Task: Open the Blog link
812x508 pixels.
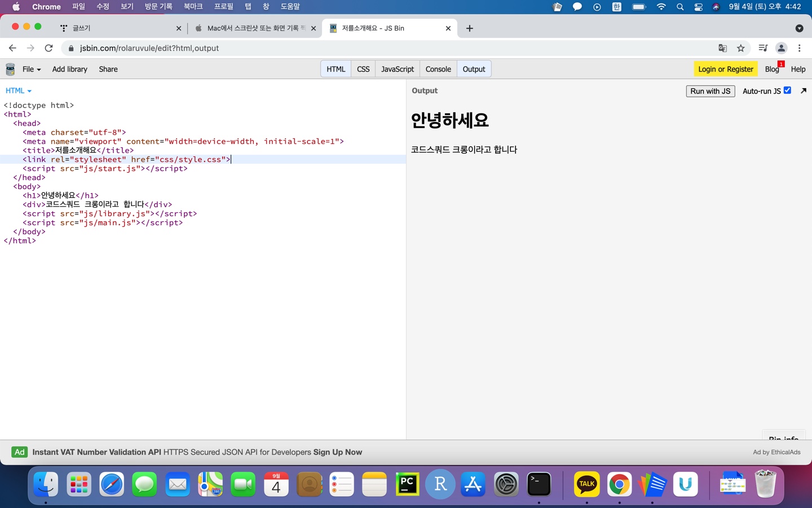Action: coord(772,69)
